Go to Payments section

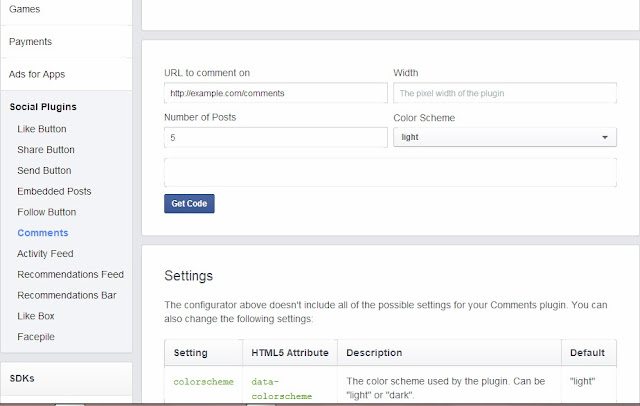pyautogui.click(x=31, y=42)
